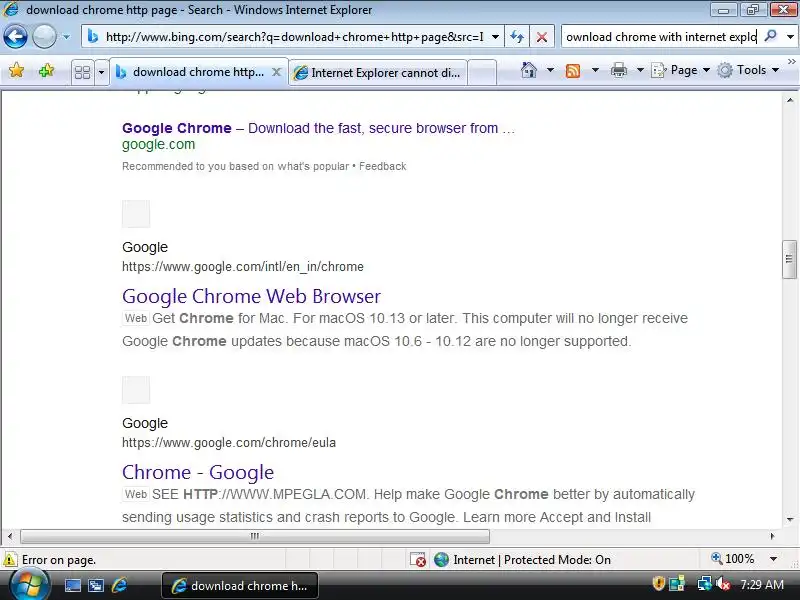Screen dimensions: 800x600
Task: Open 'Google Chrome Web Browser' result link
Action: pyautogui.click(x=252, y=296)
